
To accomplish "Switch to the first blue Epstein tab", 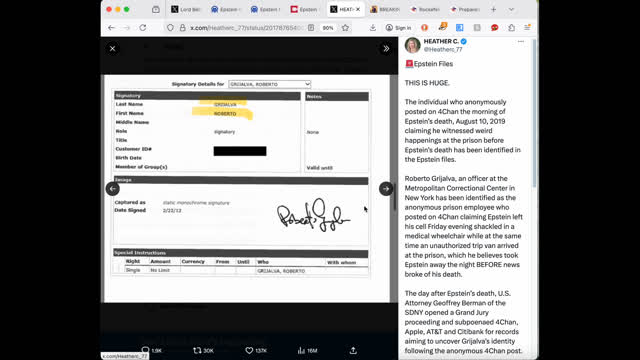I will click(x=226, y=9).
